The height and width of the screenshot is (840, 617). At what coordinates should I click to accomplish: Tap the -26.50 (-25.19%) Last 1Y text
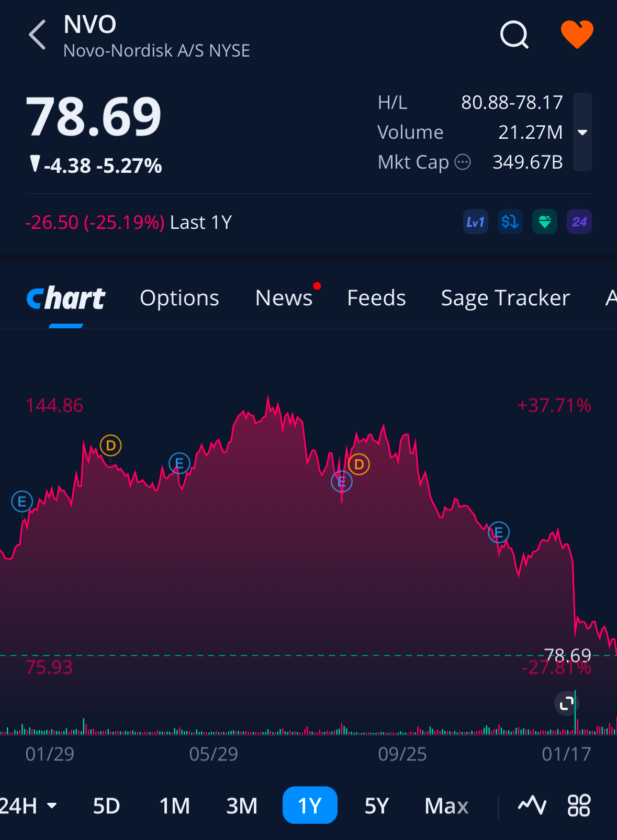[x=129, y=222]
